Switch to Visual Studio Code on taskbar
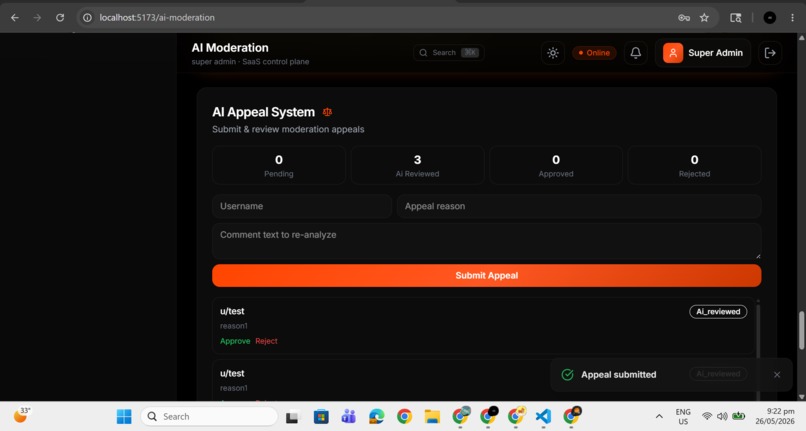The height and width of the screenshot is (431, 806). pyautogui.click(x=543, y=417)
